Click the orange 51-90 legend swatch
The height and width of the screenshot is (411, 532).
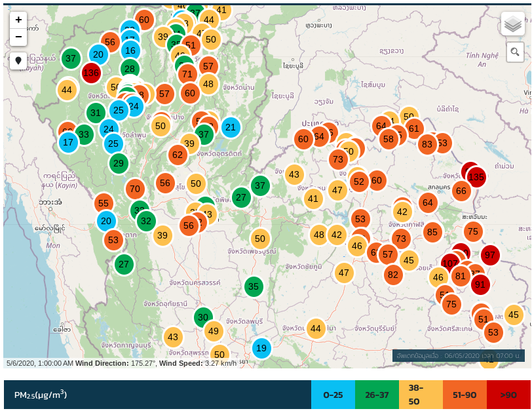[x=465, y=395]
